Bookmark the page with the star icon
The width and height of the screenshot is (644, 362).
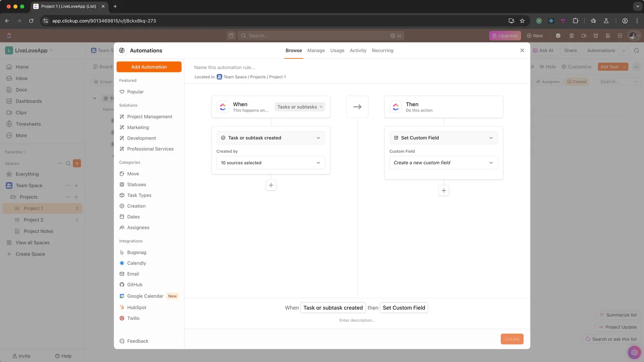(x=522, y=21)
